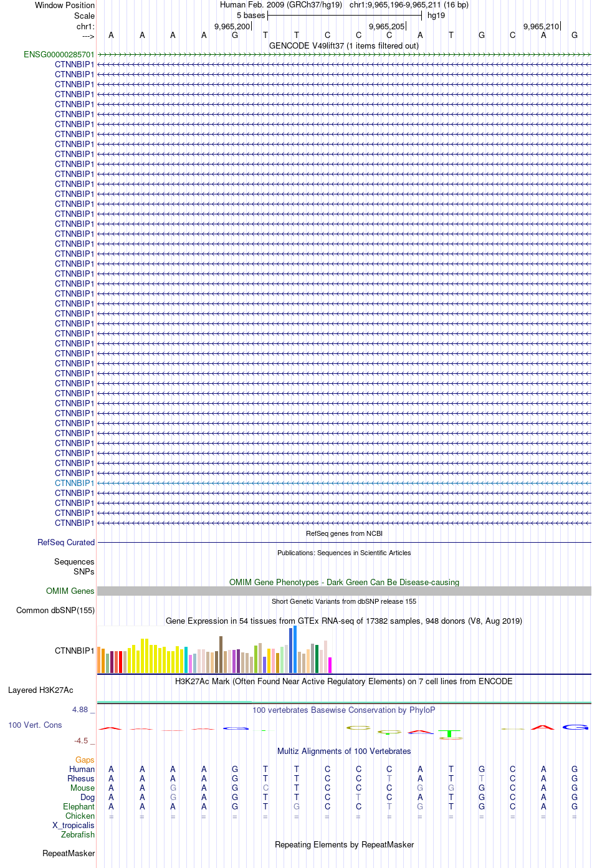The image size is (592, 868).
Task: Click the Chicken species label
Action: coord(80,816)
